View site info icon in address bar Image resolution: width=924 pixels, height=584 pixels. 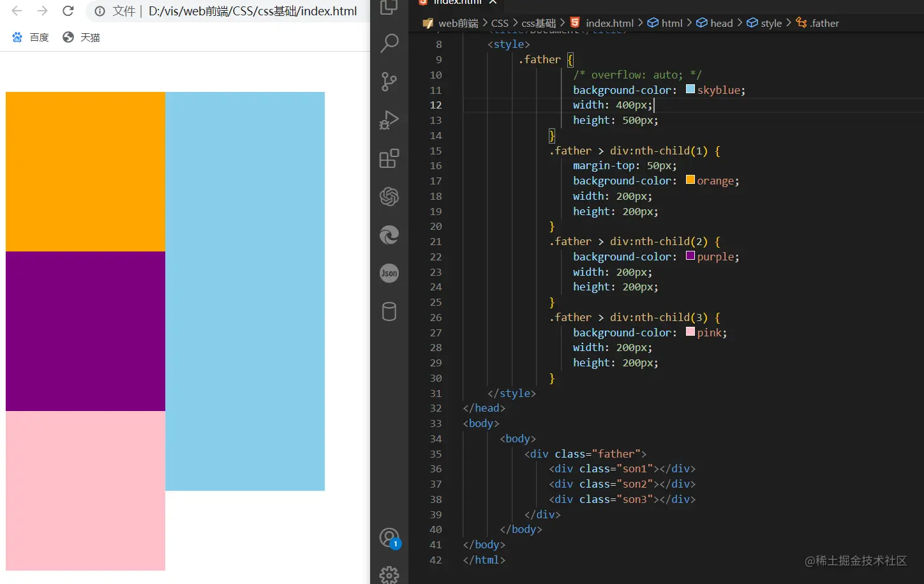click(100, 11)
